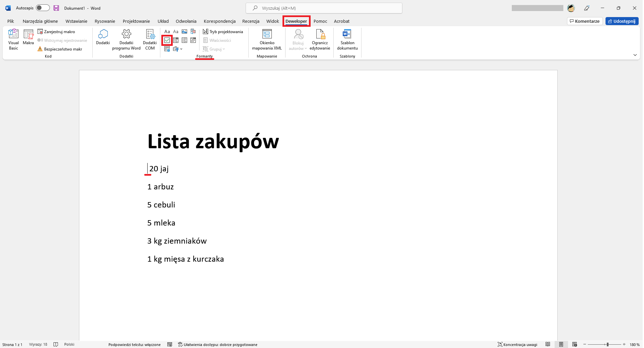Image resolution: width=644 pixels, height=348 pixels.
Task: Insert check box content control
Action: pos(167,40)
